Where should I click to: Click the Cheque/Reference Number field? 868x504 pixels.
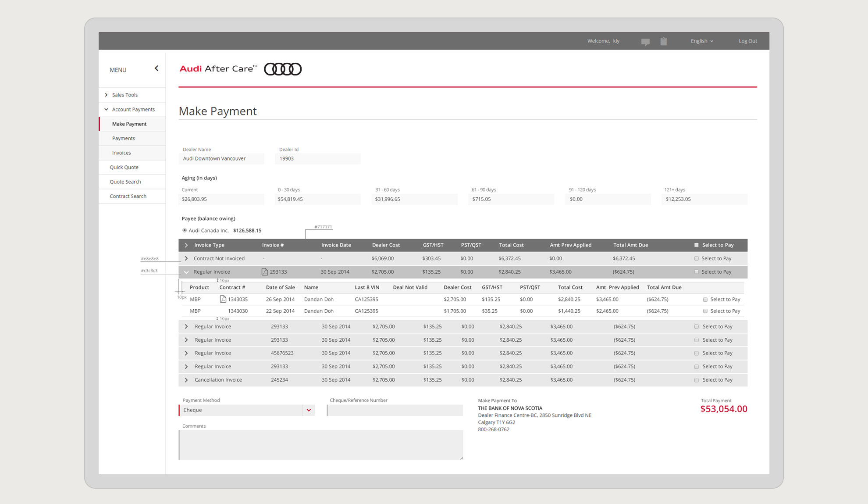coord(395,410)
